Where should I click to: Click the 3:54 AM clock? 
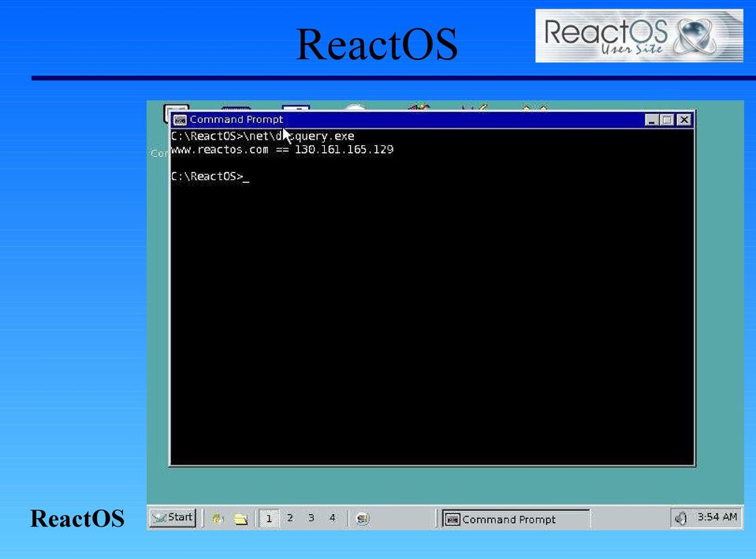pyautogui.click(x=717, y=517)
